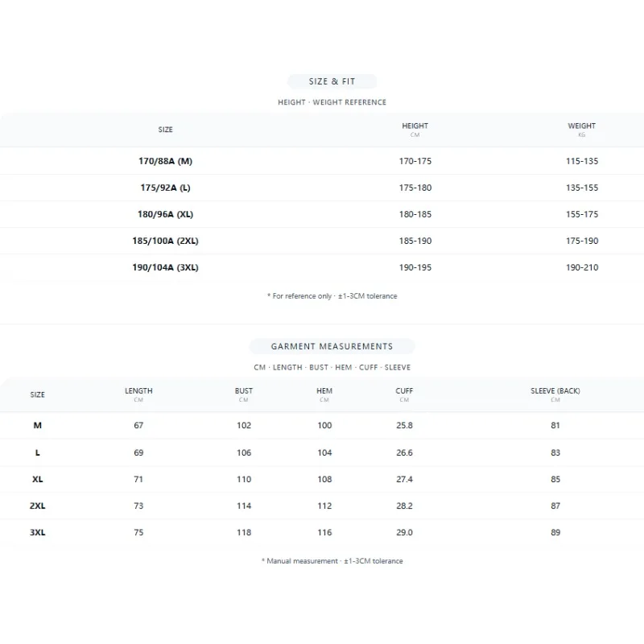Click the "GARMENT MEASUREMENTS" heading

click(332, 347)
